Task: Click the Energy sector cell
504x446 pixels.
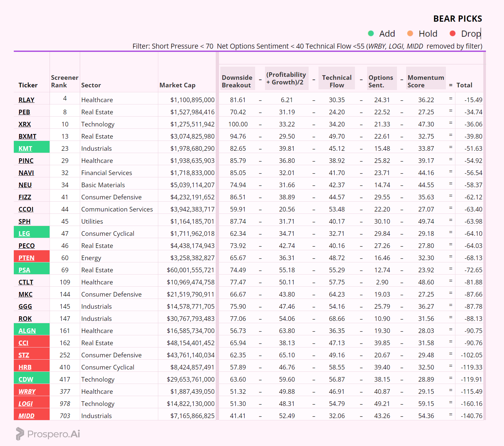Action: [x=91, y=258]
